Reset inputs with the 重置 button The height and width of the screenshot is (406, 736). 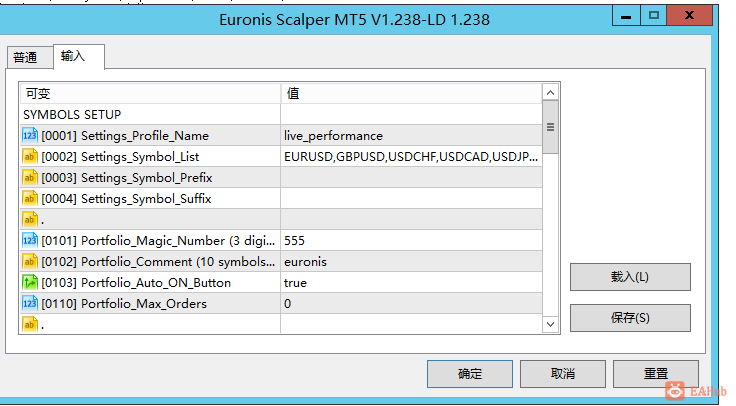(655, 374)
